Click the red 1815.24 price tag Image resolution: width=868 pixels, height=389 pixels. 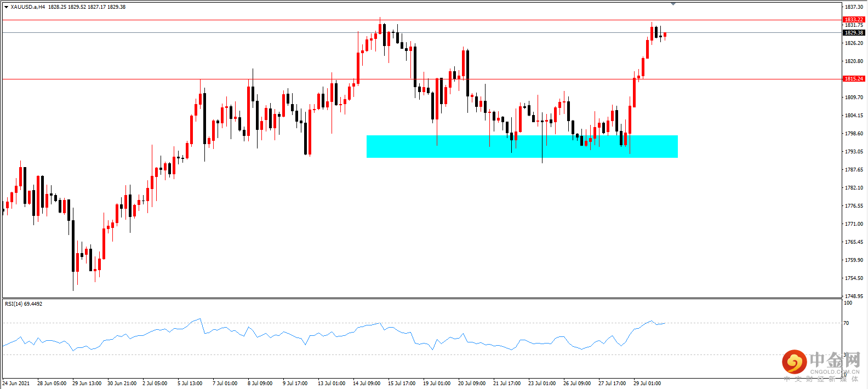854,79
